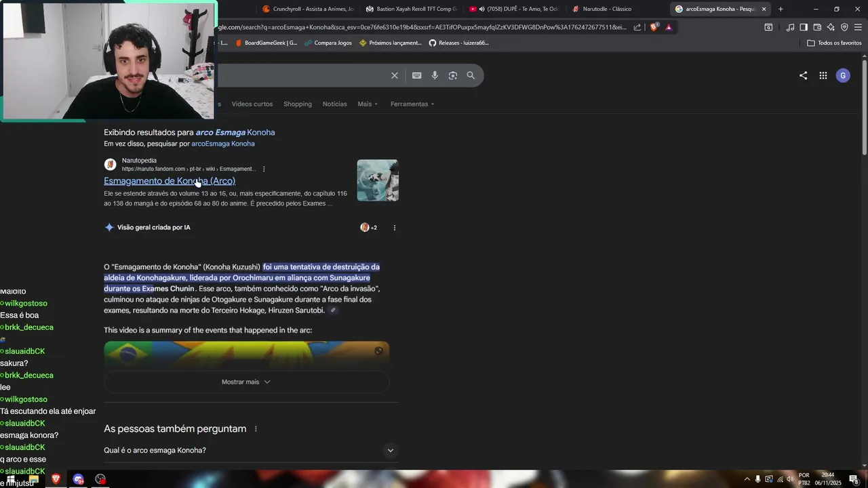Toggle the browser sidebar panel
The height and width of the screenshot is (488, 868).
804,27
